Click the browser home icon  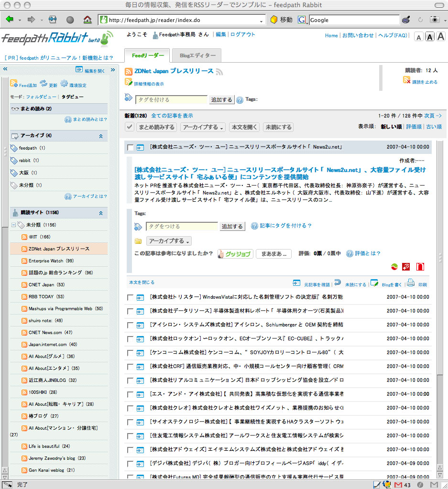pos(87,20)
